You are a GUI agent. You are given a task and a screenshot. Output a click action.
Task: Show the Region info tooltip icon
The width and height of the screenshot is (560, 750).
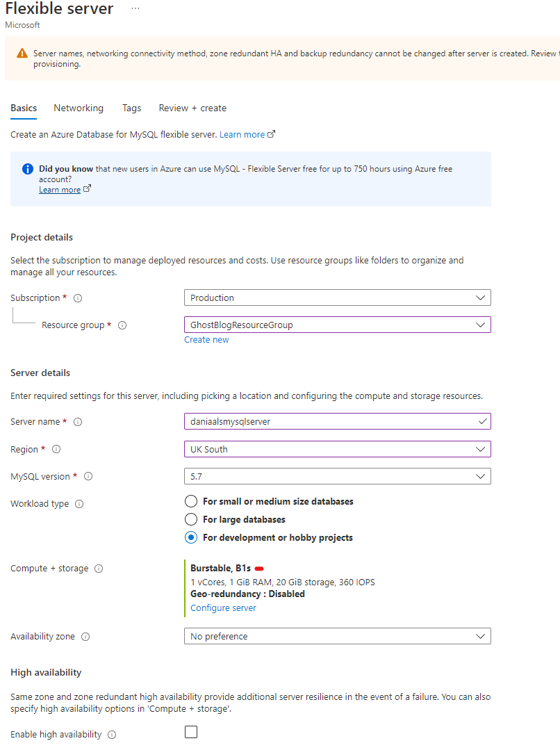click(x=56, y=449)
